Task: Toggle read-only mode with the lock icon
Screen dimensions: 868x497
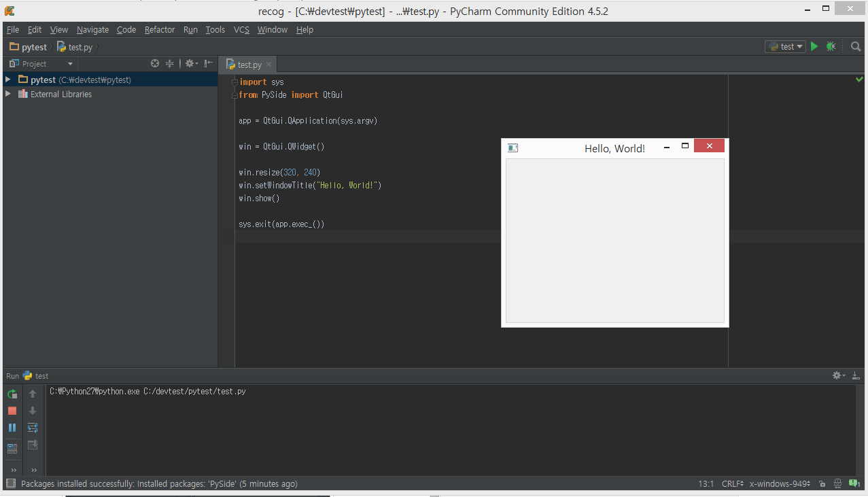Action: pos(822,483)
